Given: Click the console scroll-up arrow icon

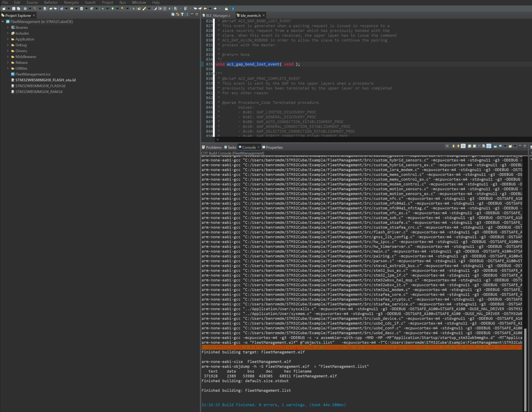Looking at the screenshot, I should pyautogui.click(x=458, y=146).
